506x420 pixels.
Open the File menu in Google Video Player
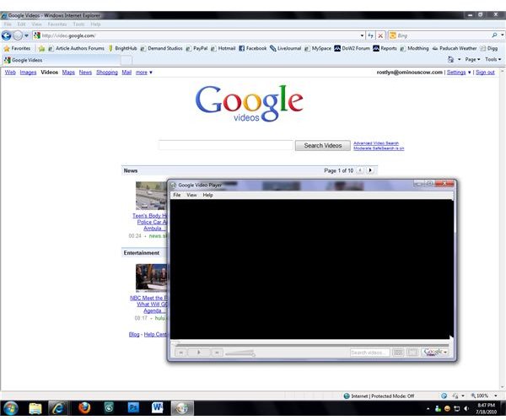177,195
